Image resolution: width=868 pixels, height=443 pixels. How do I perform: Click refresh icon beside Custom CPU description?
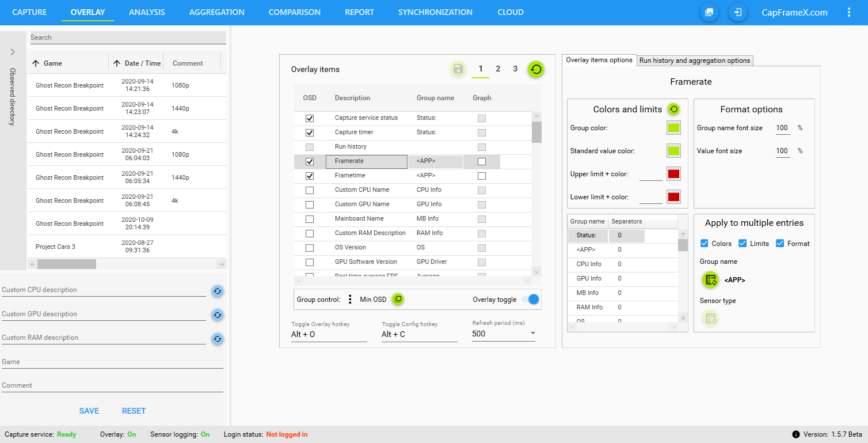tap(217, 291)
